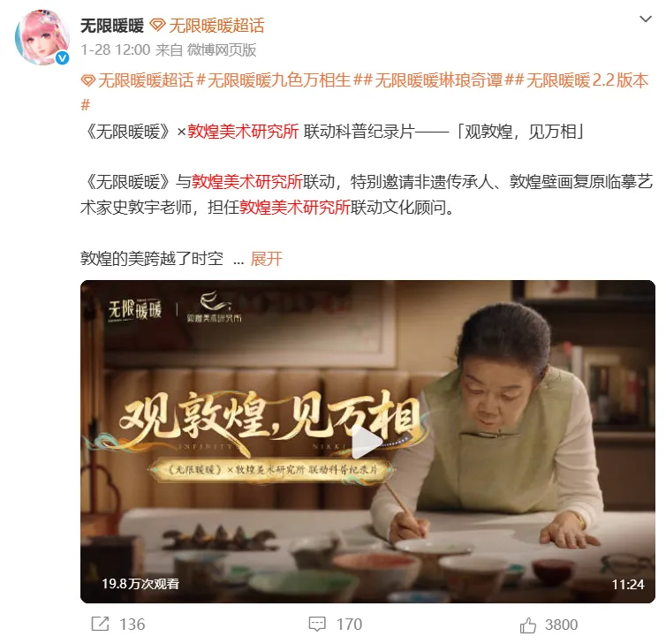Click the 无限暖暖 username
This screenshot has width=666, height=644.
point(112,26)
